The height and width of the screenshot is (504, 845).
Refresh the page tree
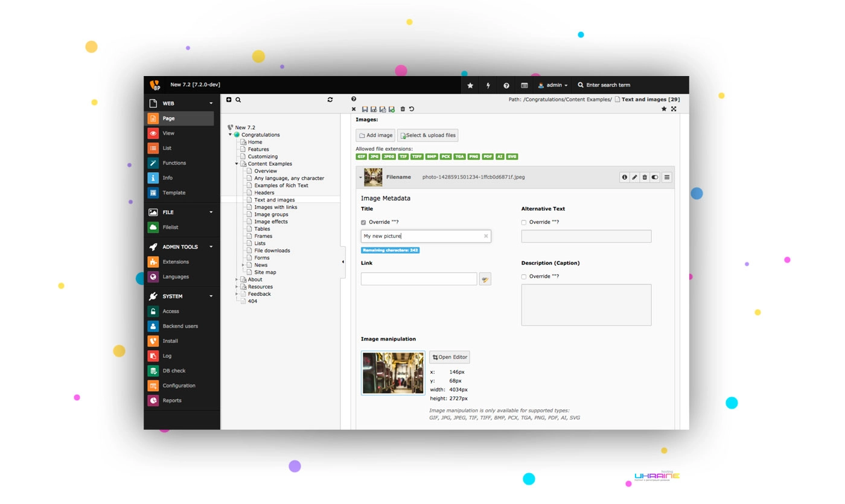330,100
